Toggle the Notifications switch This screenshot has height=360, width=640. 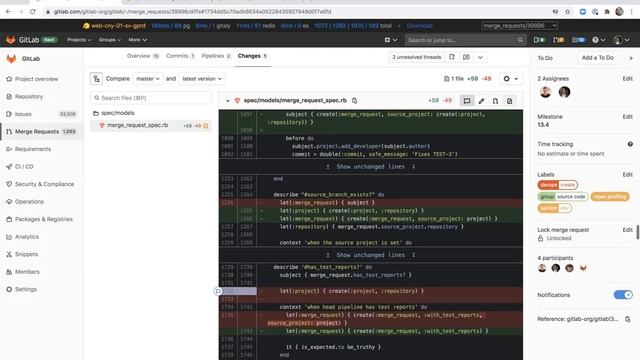[623, 295]
